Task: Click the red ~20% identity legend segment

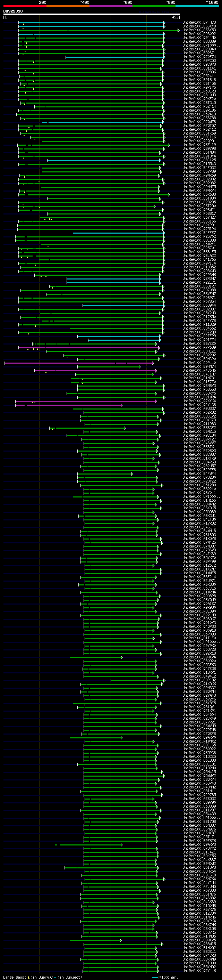Action: [25, 7]
